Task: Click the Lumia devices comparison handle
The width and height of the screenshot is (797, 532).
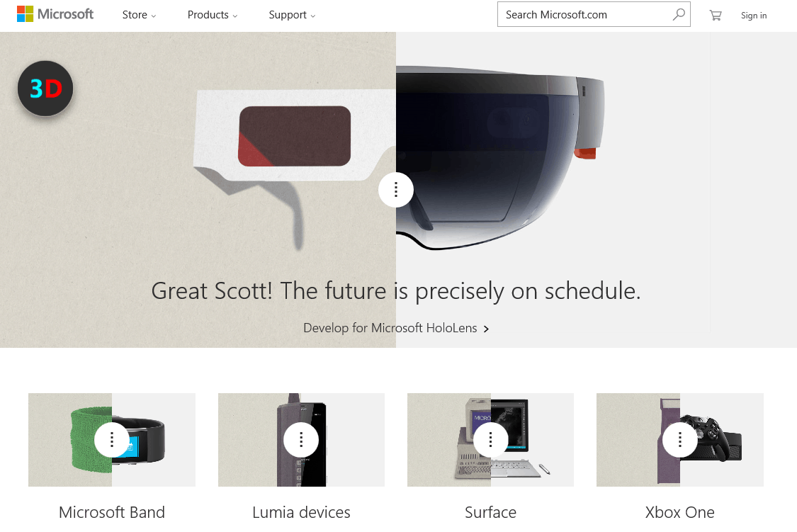Action: pos(301,439)
